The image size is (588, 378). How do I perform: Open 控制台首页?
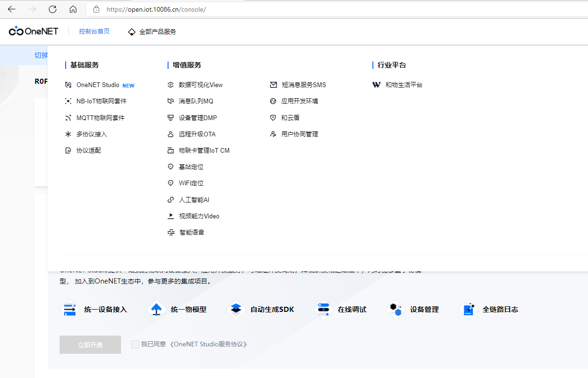pos(94,31)
